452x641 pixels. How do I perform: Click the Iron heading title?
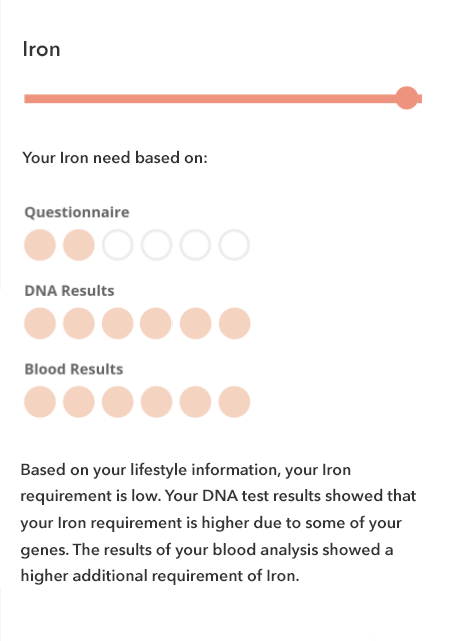pyautogui.click(x=41, y=49)
